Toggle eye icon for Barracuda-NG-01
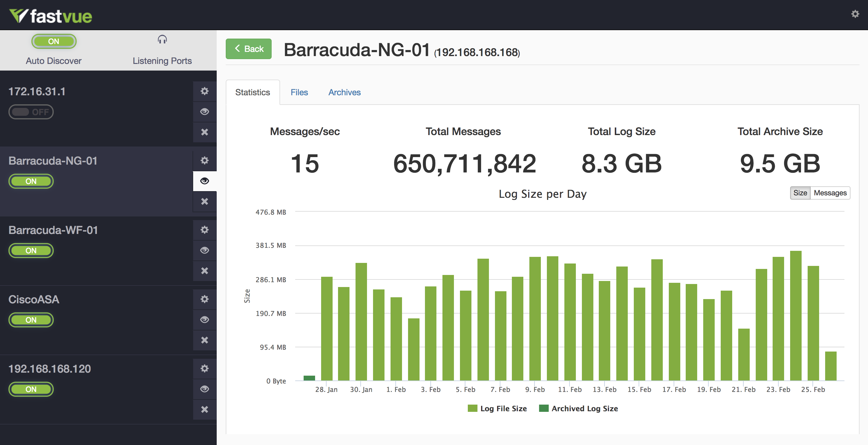 tap(205, 181)
